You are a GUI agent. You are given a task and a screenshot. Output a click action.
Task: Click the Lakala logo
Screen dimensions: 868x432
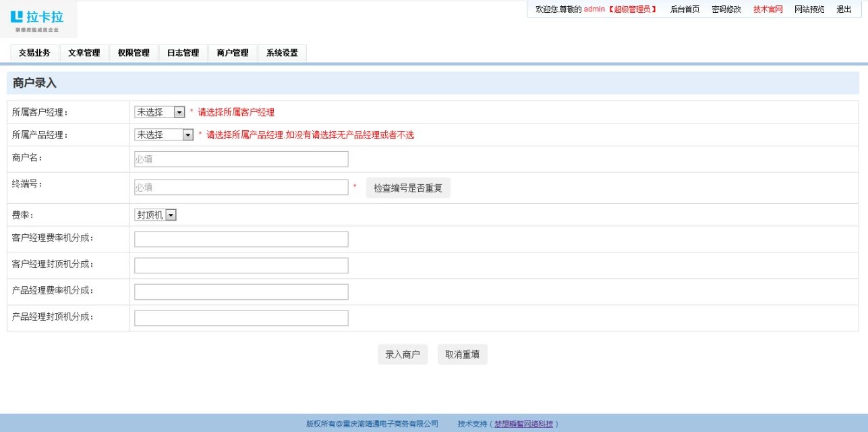[x=38, y=20]
